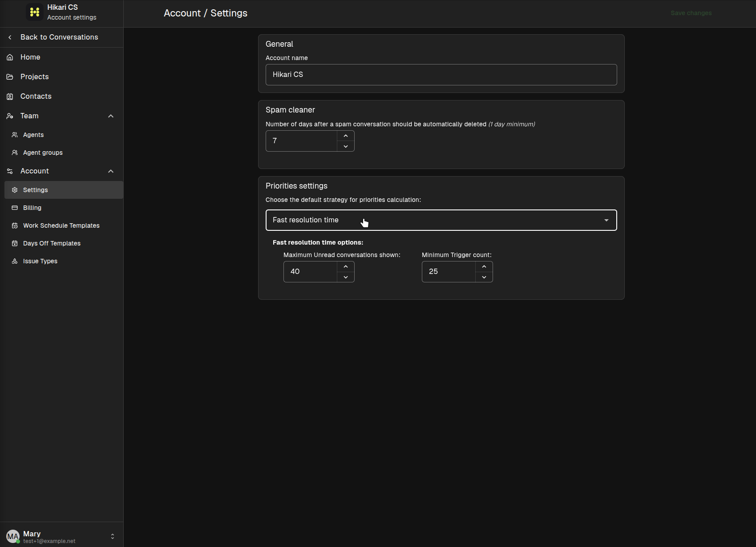Click the dropdown arrow of Fast resolution time
The width and height of the screenshot is (756, 547).
[x=606, y=220]
